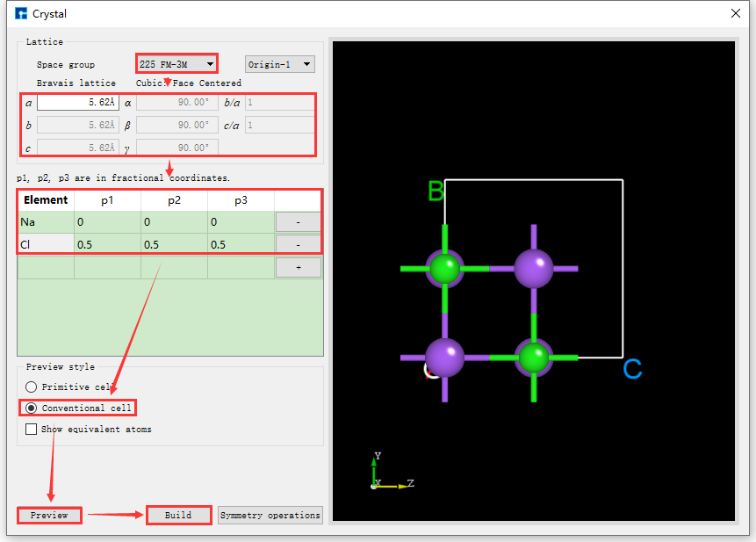Open the Space group 225 FM-3M dropdown
Screen dimensions: 756x542
(176, 64)
